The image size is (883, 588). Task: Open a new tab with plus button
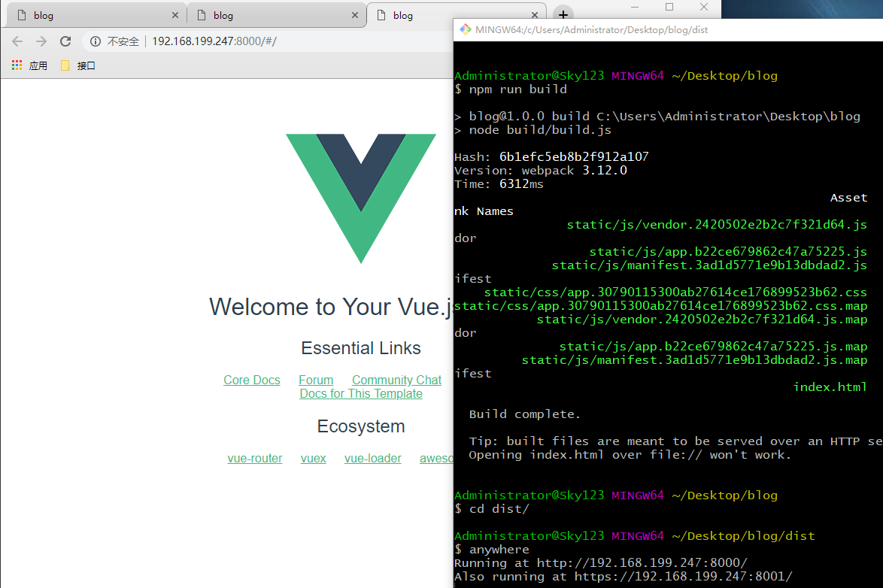[x=563, y=14]
